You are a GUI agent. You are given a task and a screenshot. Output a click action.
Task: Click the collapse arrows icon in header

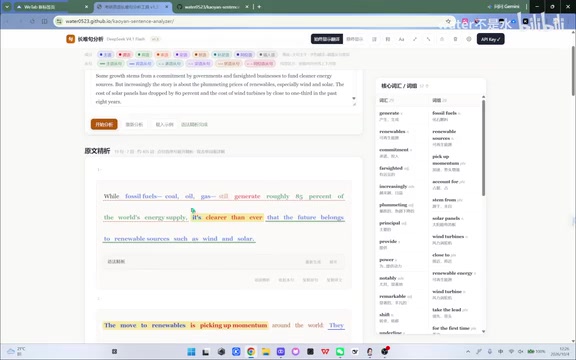[x=428, y=39]
